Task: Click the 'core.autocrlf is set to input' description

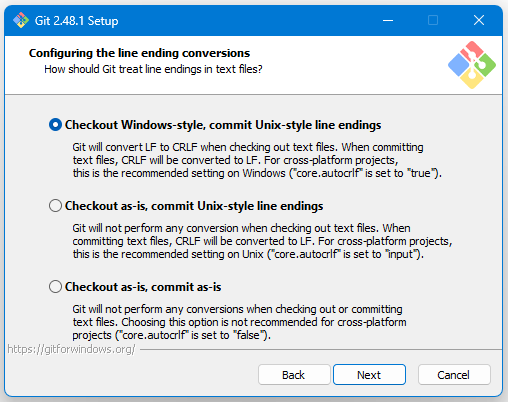Action: point(262,241)
